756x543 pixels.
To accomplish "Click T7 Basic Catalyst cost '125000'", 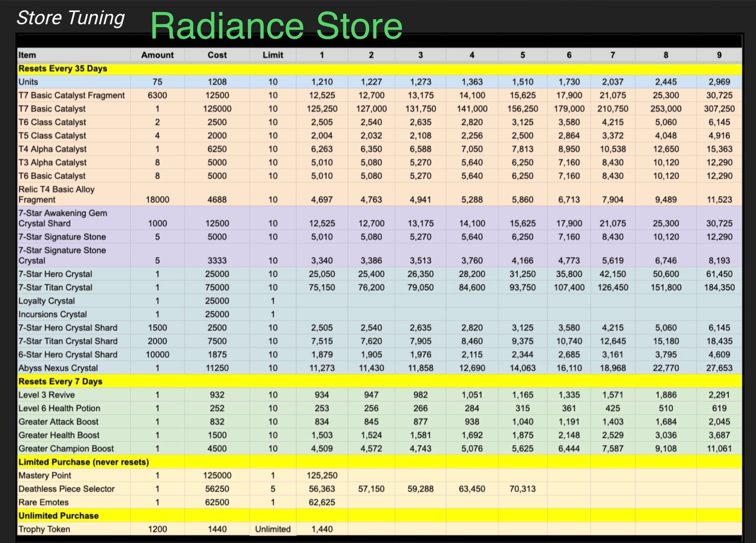I will (217, 109).
